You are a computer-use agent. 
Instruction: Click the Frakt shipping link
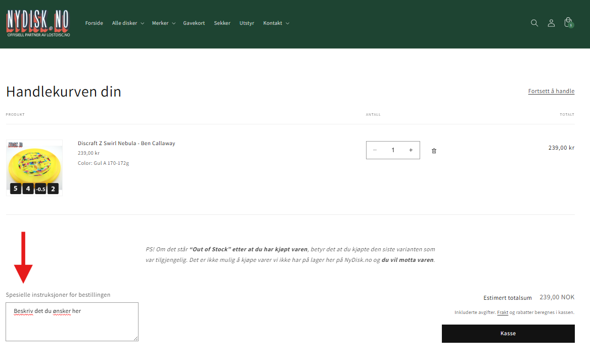coord(503,312)
